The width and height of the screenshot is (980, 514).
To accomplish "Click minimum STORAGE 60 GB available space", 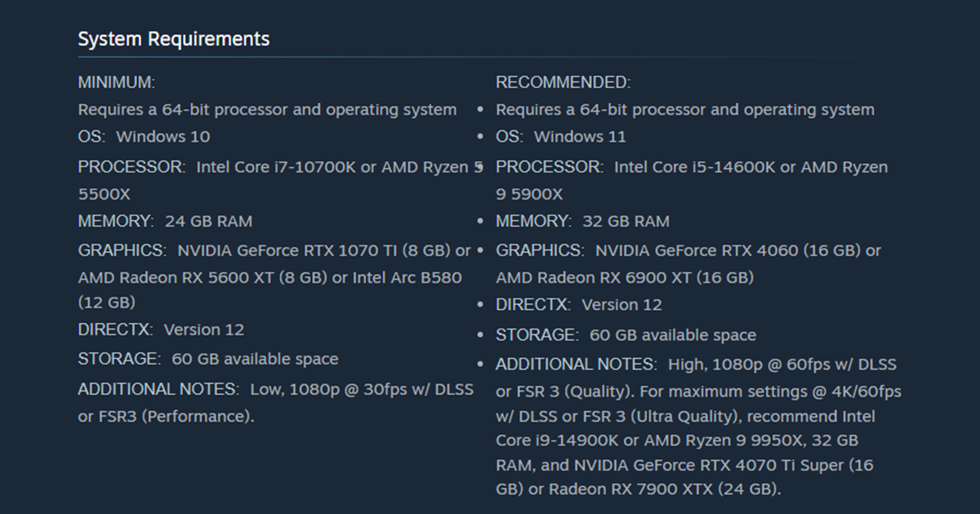I will click(208, 359).
